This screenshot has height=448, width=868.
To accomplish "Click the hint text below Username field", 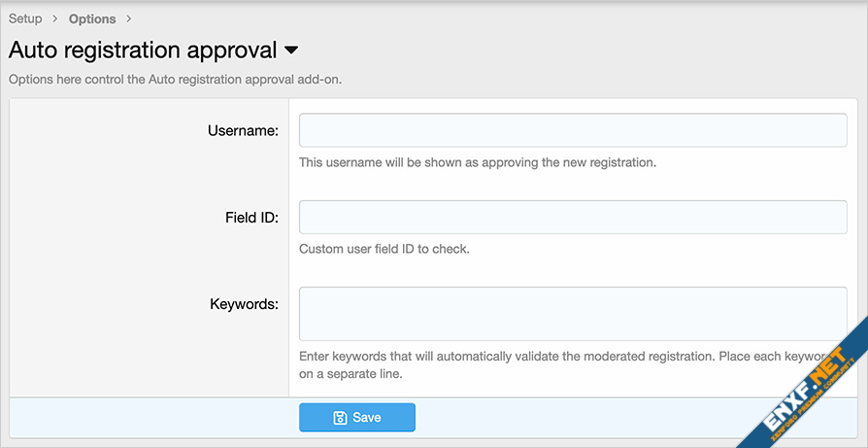I will point(478,162).
